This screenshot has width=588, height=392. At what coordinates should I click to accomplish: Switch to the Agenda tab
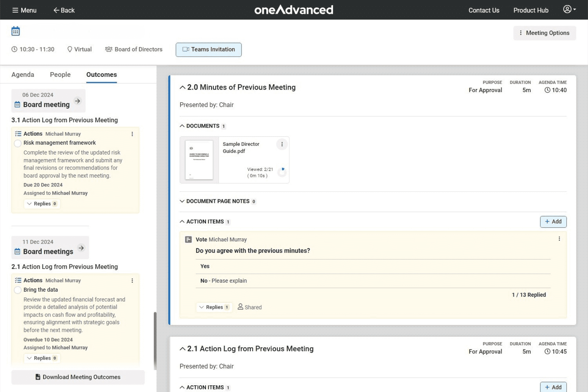pos(23,75)
